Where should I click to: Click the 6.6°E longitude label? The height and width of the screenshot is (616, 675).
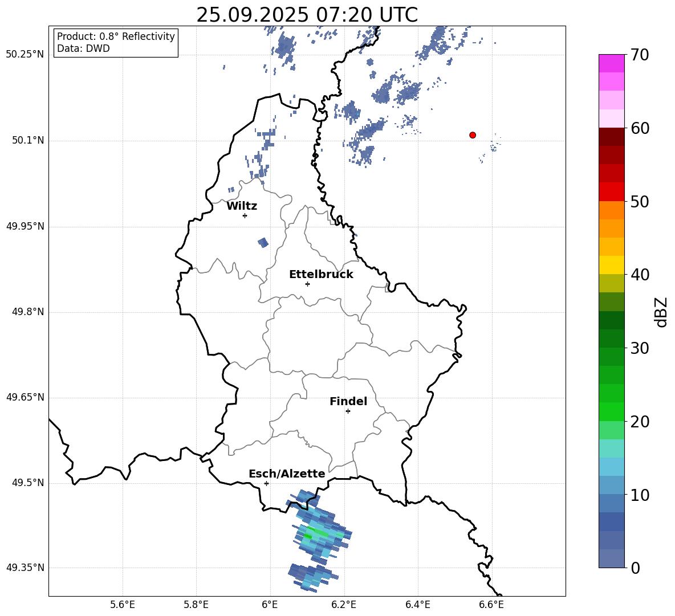pos(491,605)
